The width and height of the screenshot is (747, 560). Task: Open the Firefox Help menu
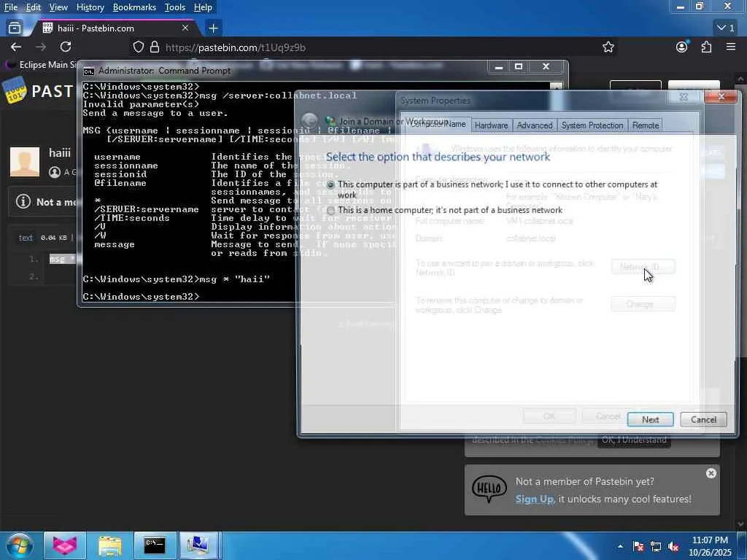tap(203, 7)
